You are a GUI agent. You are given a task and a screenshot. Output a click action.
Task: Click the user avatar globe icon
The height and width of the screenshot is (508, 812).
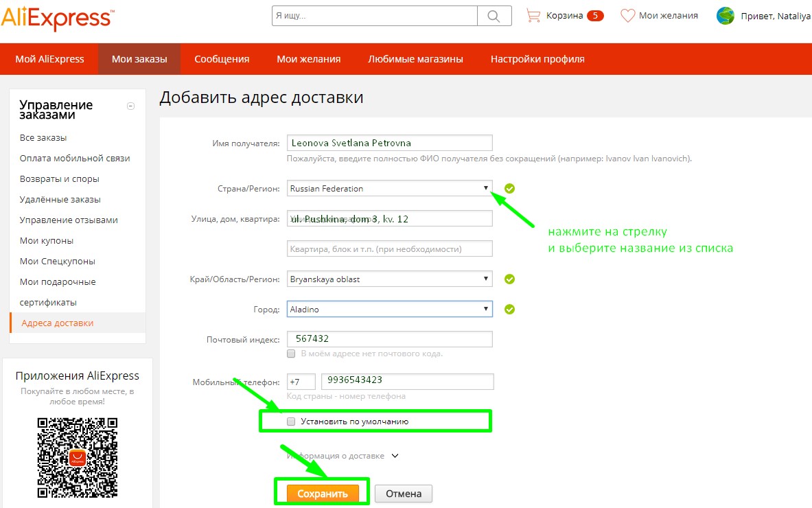click(x=725, y=16)
